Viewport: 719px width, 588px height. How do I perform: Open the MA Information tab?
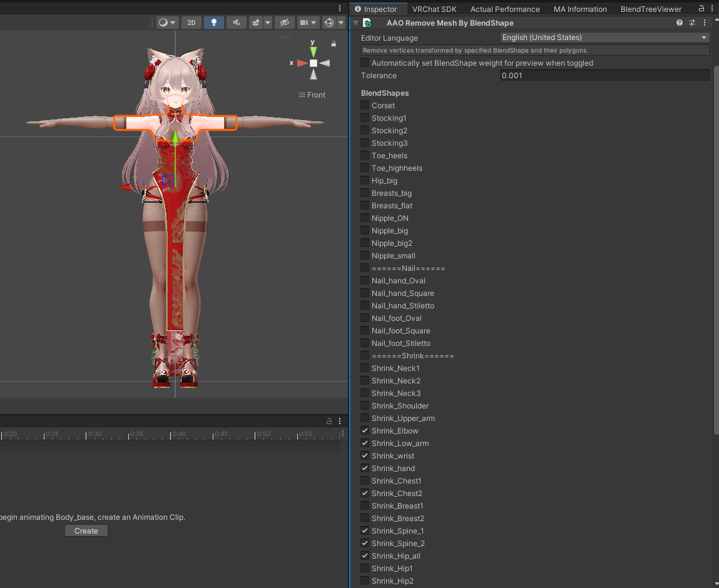click(x=580, y=9)
